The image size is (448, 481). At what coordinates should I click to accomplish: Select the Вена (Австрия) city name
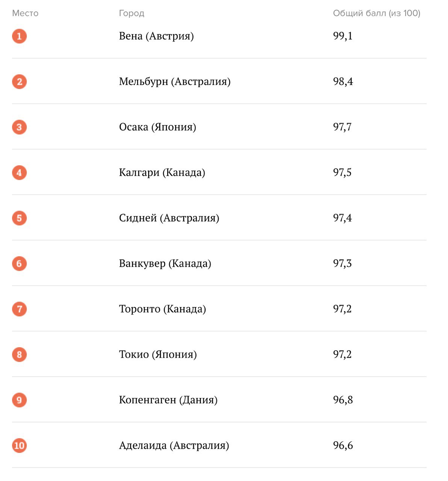[x=156, y=36]
